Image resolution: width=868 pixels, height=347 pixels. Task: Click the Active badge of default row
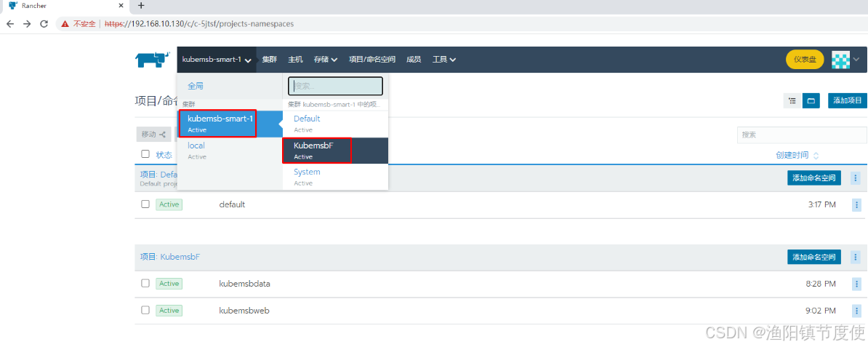pos(169,204)
